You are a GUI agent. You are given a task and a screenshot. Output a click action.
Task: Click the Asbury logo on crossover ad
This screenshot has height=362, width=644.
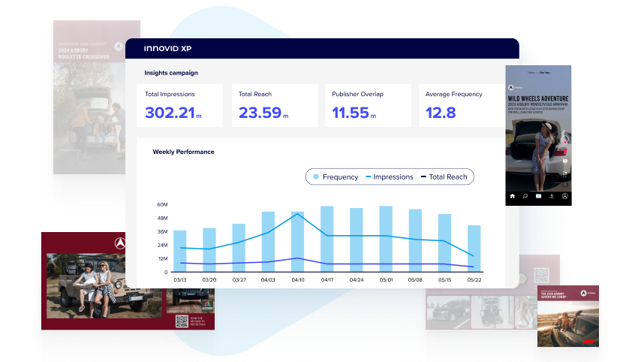tap(119, 47)
